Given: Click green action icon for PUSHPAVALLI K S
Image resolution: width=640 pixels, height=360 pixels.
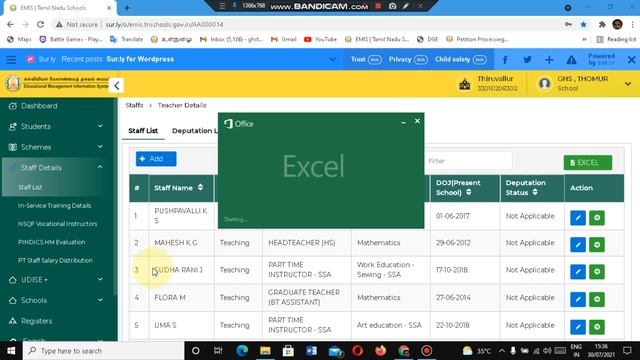Looking at the screenshot, I should point(597,218).
